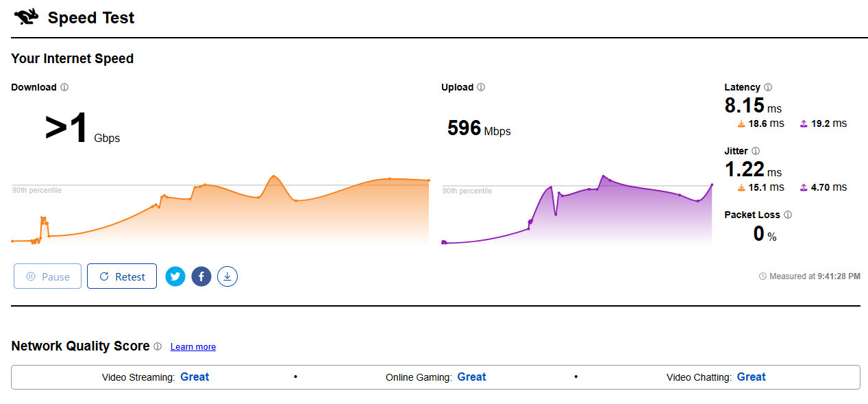
Task: Click the Video Streaming Great rating
Action: [195, 377]
